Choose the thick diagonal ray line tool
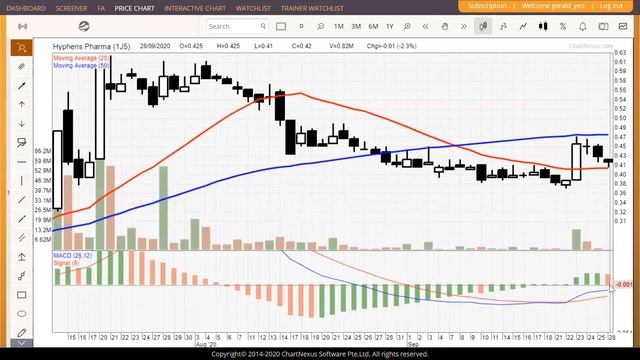 (22, 219)
